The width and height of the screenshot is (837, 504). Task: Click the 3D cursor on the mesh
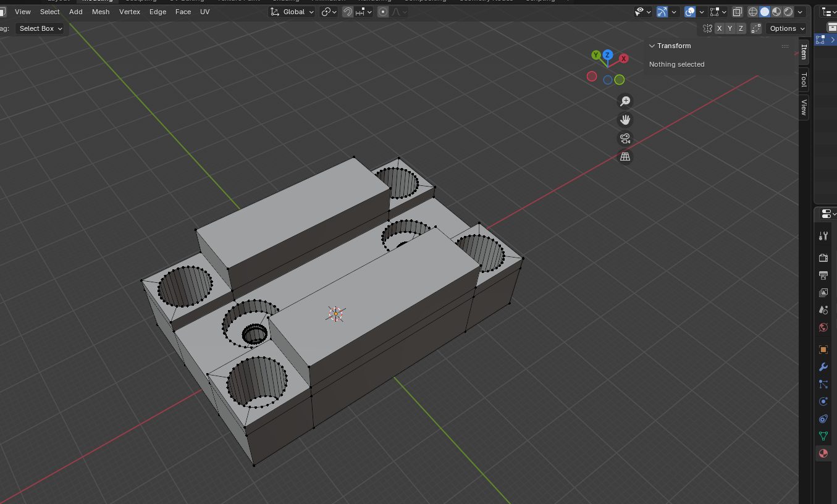click(335, 314)
